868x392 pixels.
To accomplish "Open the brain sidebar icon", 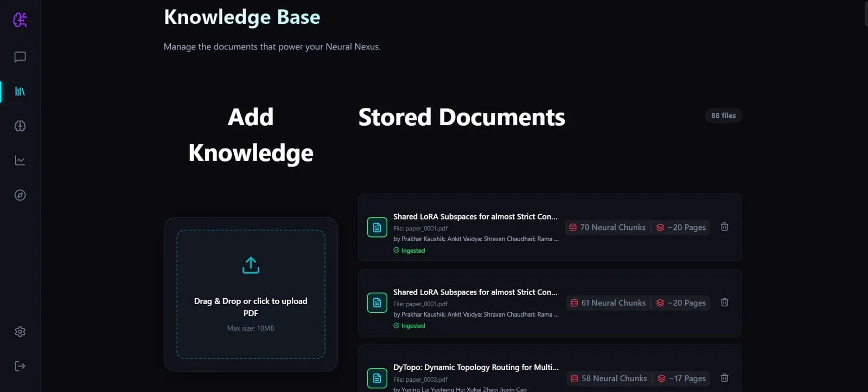I will point(20,126).
